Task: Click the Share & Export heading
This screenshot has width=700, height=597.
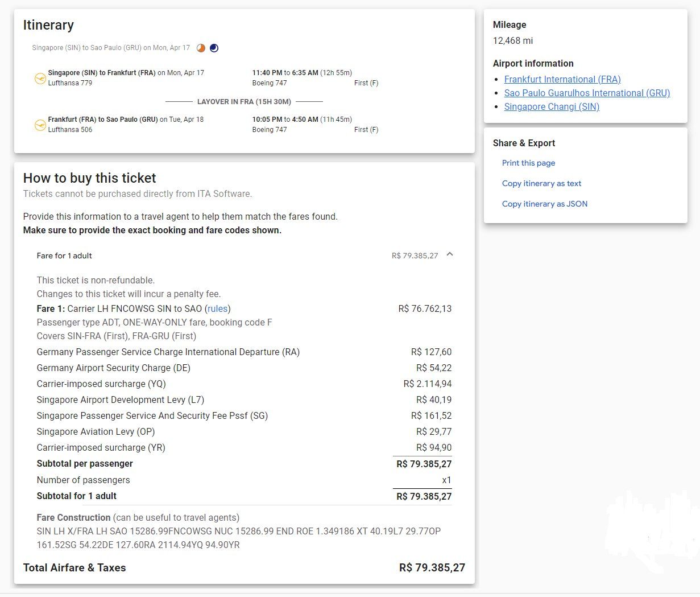Action: [524, 143]
